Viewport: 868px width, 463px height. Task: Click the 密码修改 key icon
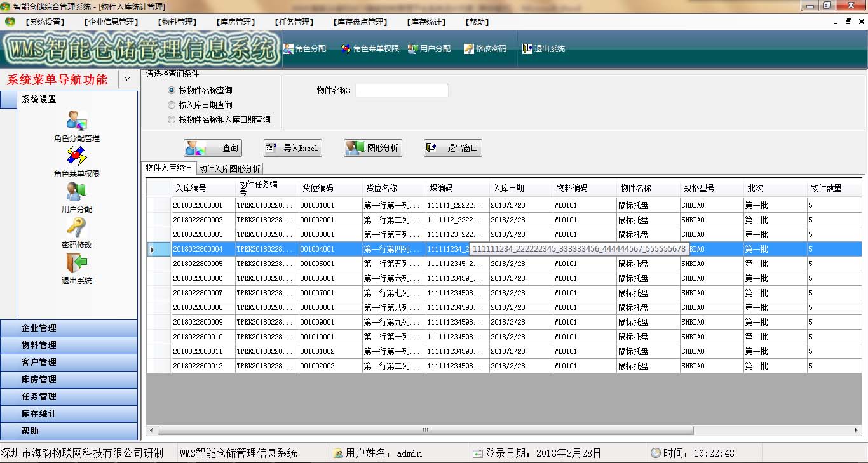[x=77, y=227]
